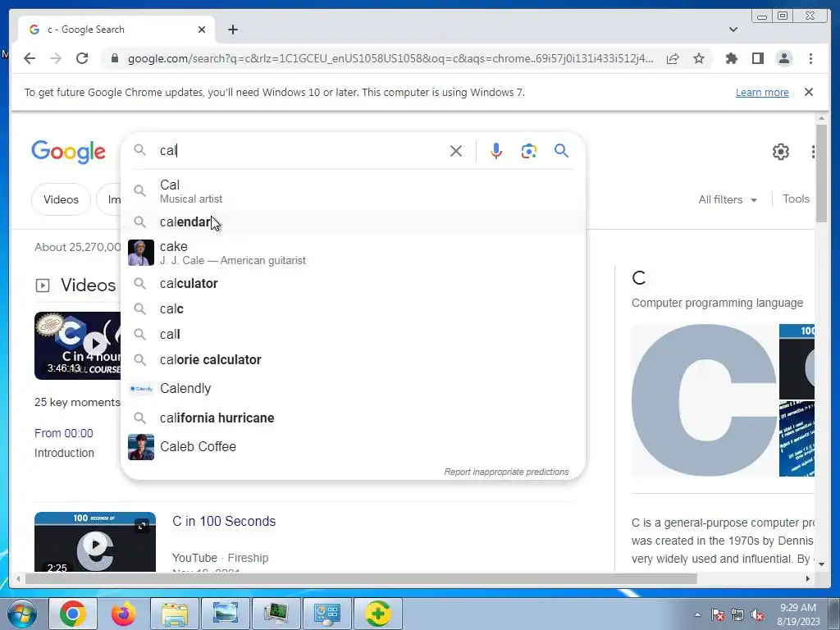Screen dimensions: 840x630
Task: Expand the All filters dropdown
Action: (x=728, y=200)
